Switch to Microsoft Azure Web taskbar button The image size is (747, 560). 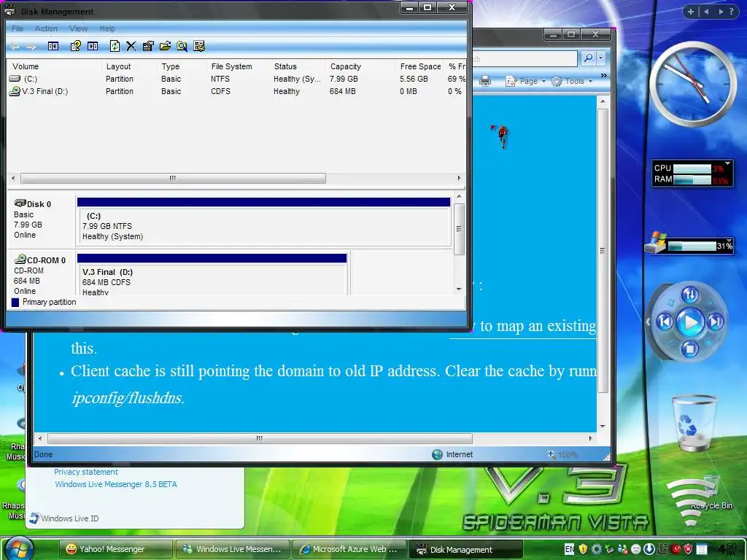(349, 549)
